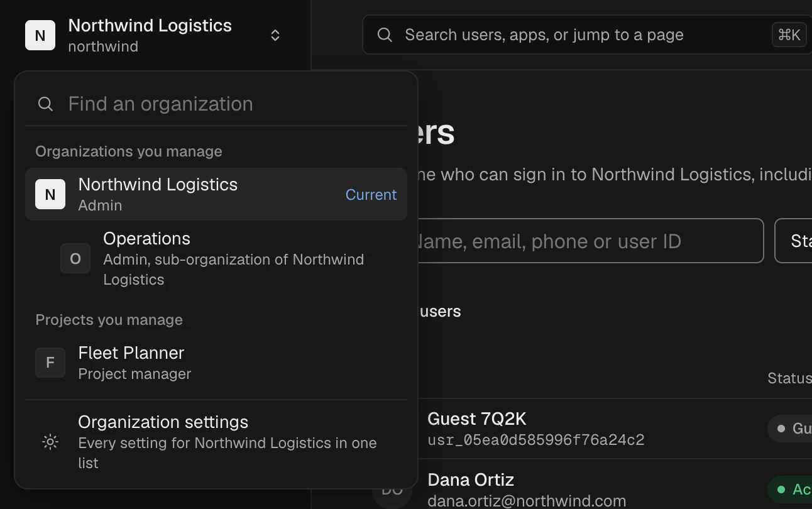
Task: Focus the 'Find an organization' input
Action: 216,104
